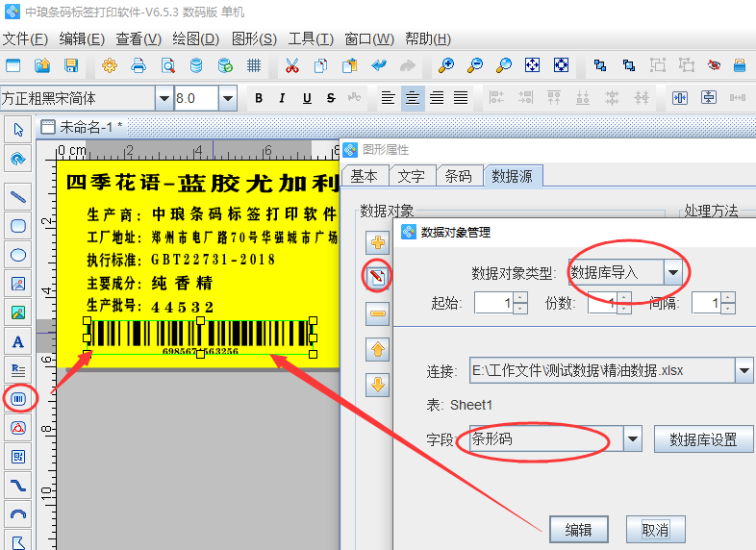Switch to the 条码 tab
756x550 pixels.
point(459,176)
